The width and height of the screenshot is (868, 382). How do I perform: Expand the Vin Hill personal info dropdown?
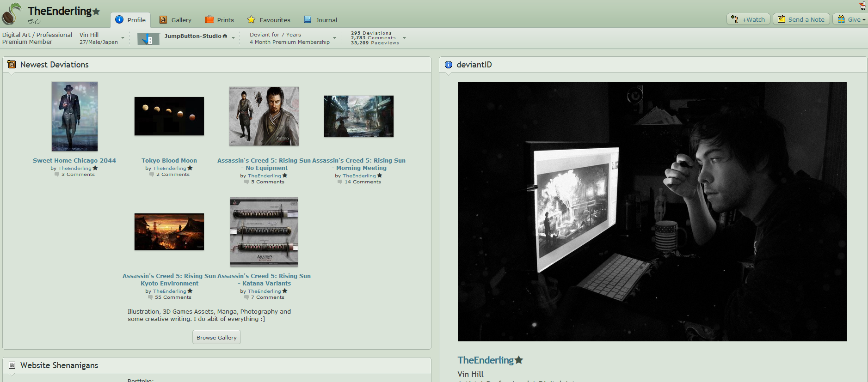tap(123, 38)
